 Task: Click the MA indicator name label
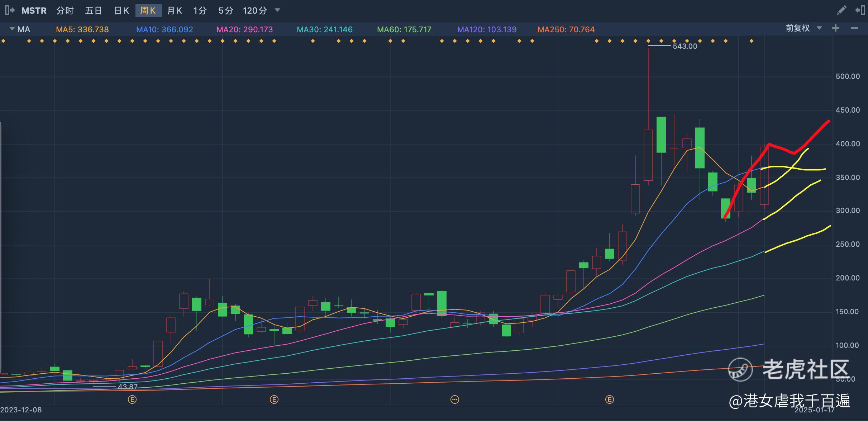24,29
